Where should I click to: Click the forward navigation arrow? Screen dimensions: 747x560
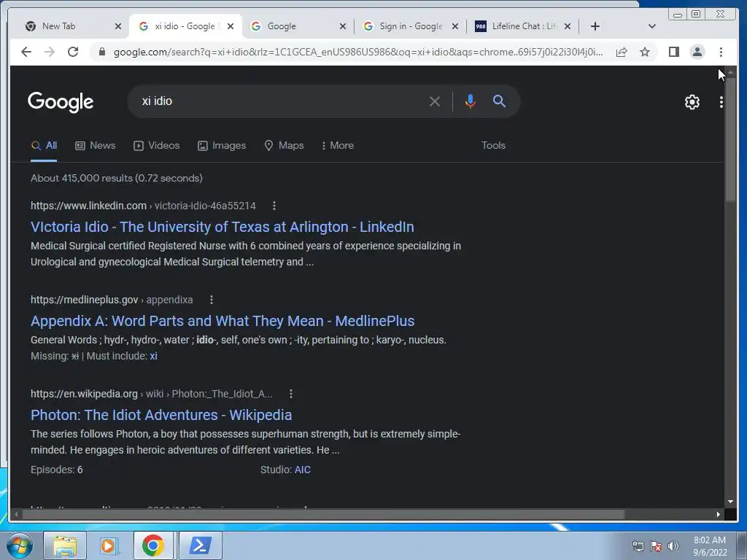click(50, 52)
